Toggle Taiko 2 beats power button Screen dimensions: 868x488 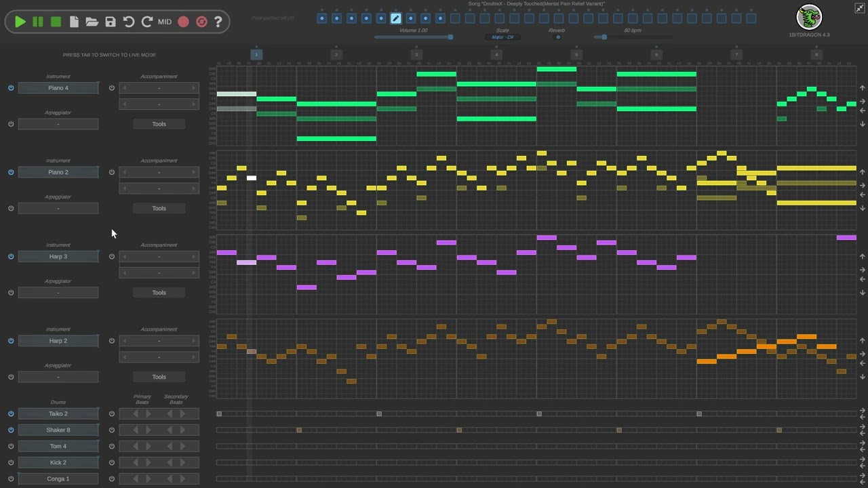tap(112, 413)
